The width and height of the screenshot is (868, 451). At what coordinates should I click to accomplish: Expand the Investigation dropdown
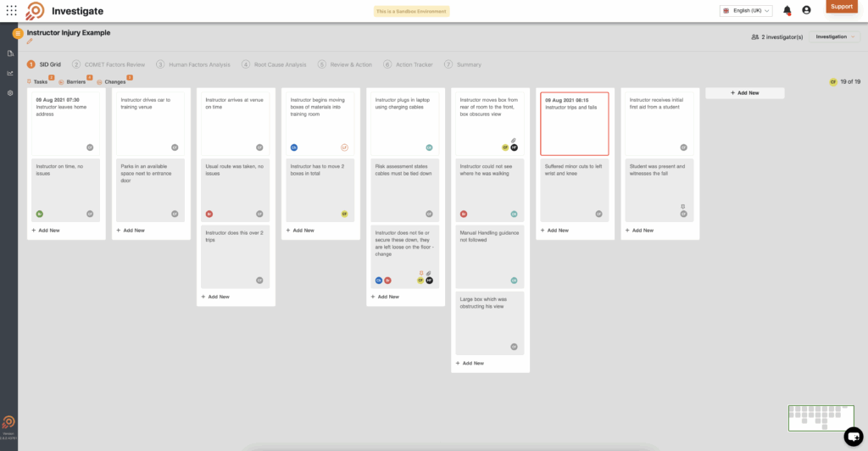point(836,37)
